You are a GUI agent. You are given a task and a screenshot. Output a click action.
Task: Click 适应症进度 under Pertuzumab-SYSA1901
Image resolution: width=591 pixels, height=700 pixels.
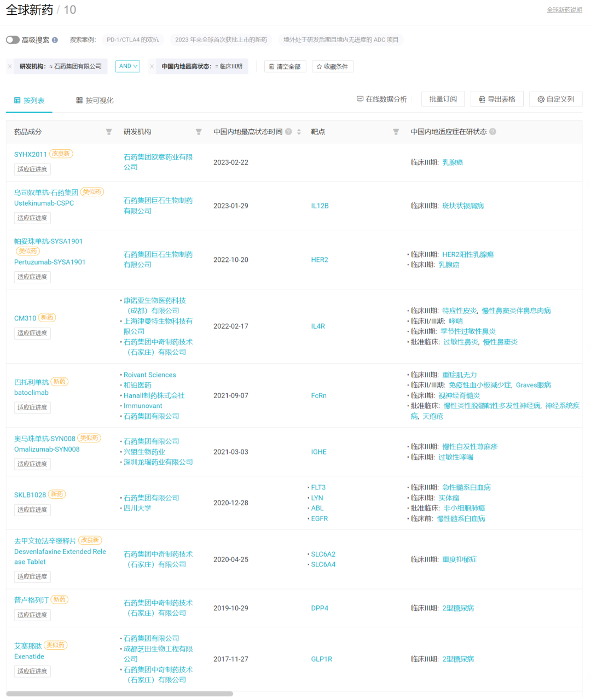(x=32, y=277)
